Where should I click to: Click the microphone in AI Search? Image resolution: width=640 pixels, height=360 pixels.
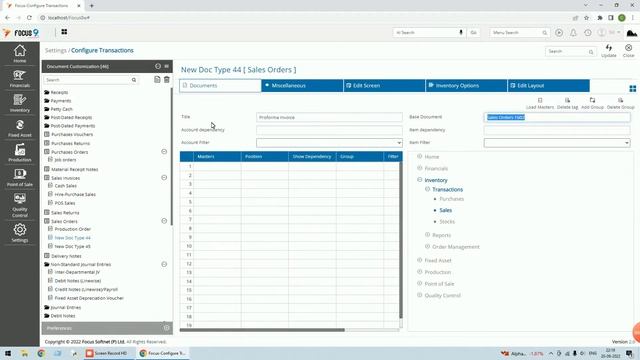(x=461, y=32)
